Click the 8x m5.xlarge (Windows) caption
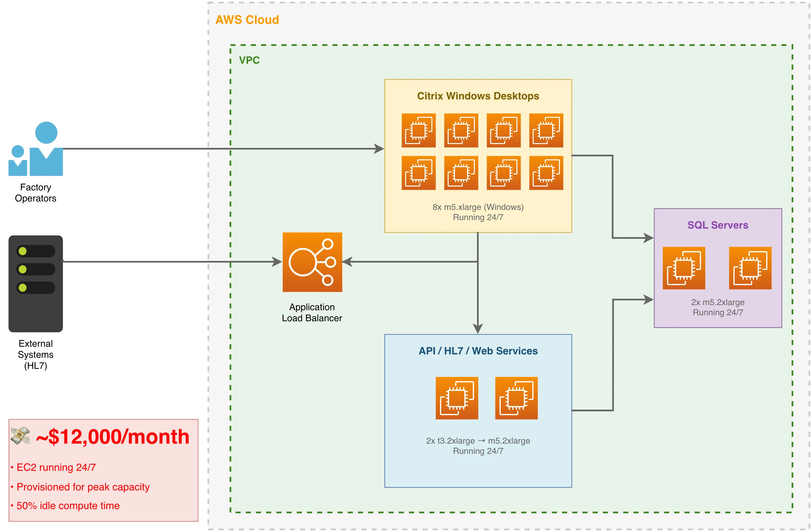The width and height of the screenshot is (812, 532). (477, 207)
